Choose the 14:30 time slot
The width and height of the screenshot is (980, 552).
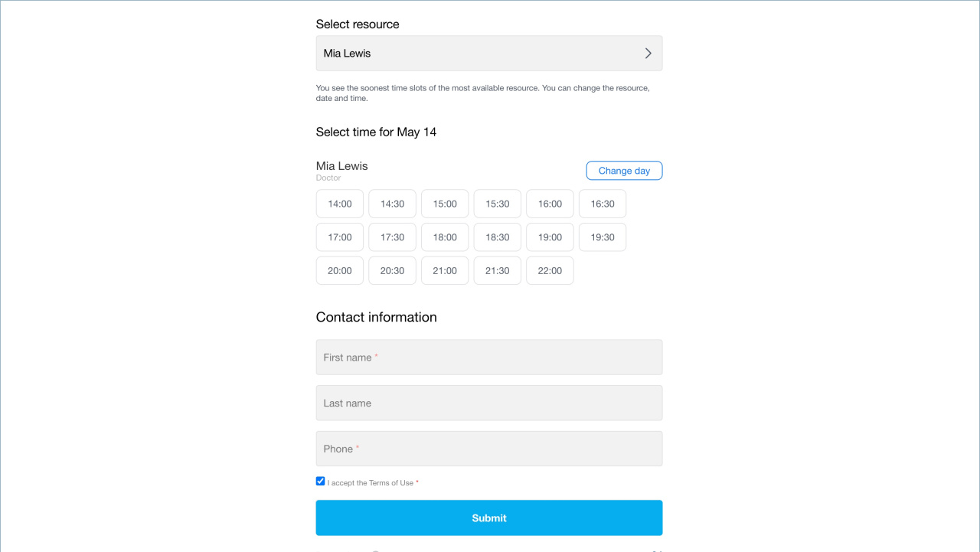392,204
